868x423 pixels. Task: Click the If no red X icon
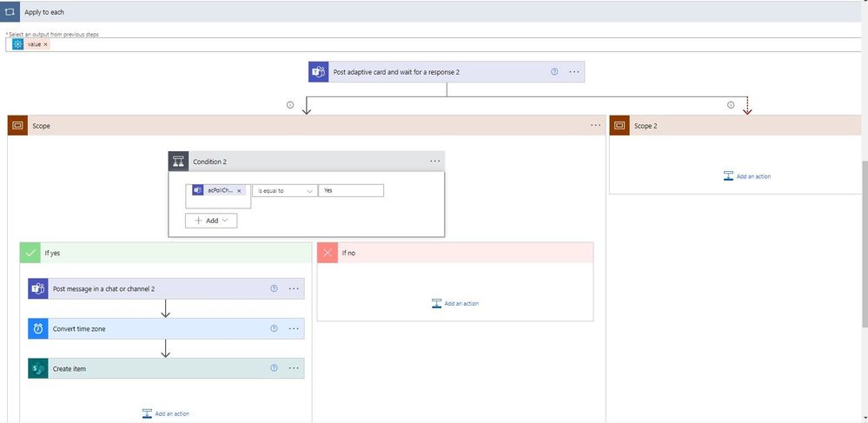tap(328, 253)
